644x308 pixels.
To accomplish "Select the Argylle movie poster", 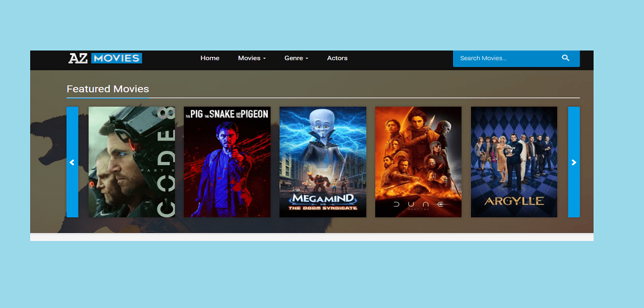I will pyautogui.click(x=514, y=162).
